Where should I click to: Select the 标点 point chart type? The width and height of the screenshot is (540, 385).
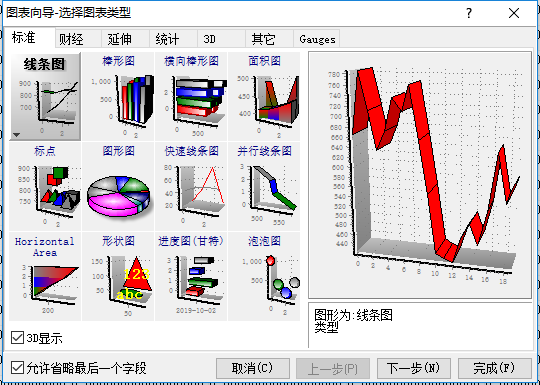[x=45, y=186]
